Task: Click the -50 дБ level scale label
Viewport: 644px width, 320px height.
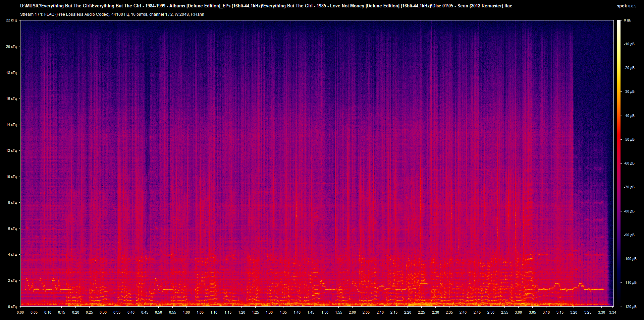Action: click(629, 139)
